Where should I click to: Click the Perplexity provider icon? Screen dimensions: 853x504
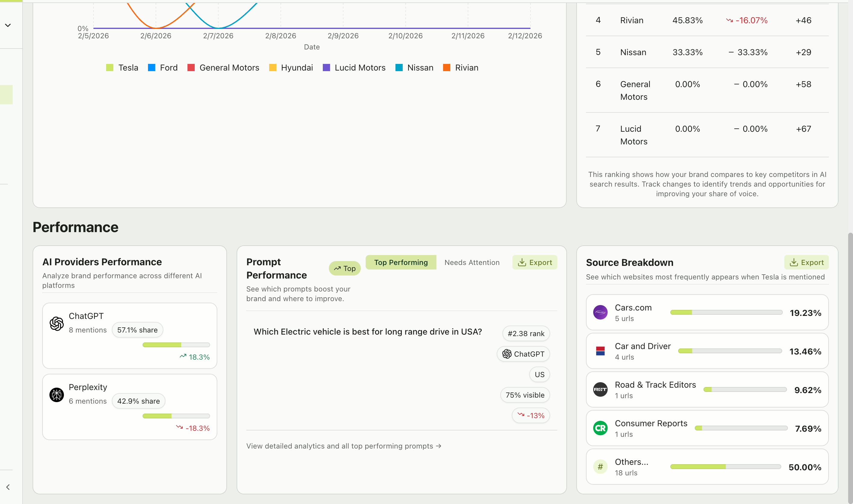(56, 395)
